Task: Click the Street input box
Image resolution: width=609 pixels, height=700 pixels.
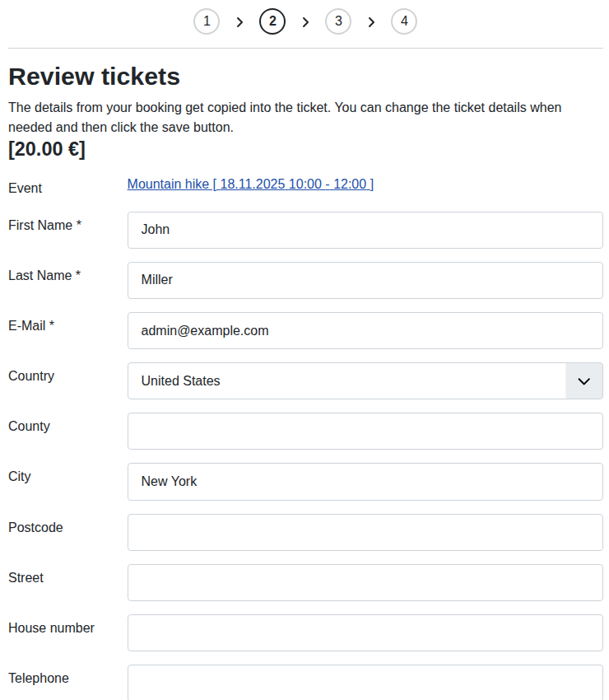Action: 365,582
